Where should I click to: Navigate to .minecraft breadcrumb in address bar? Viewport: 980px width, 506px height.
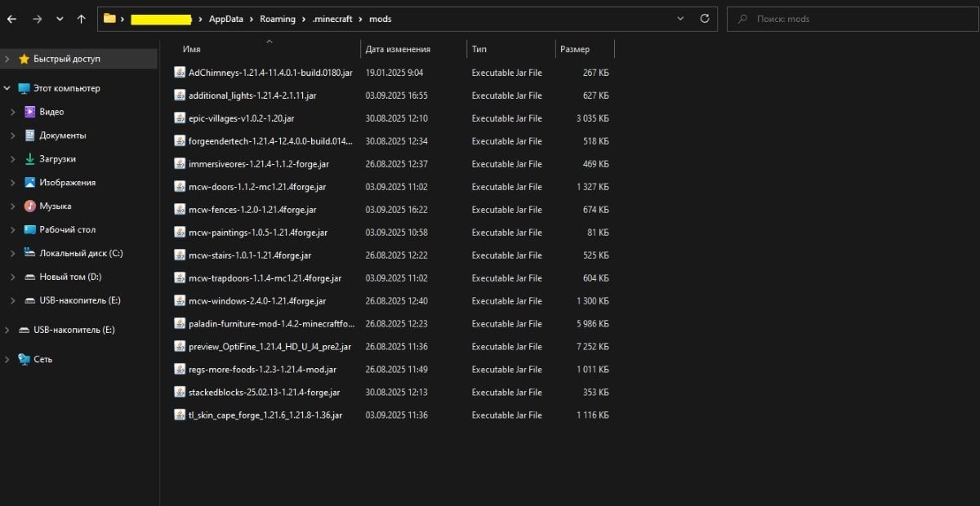[332, 18]
